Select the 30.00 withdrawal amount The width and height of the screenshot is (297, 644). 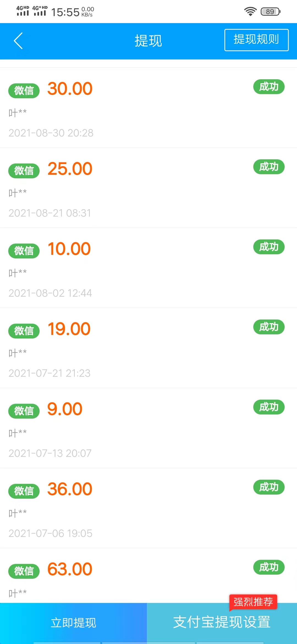(x=70, y=89)
